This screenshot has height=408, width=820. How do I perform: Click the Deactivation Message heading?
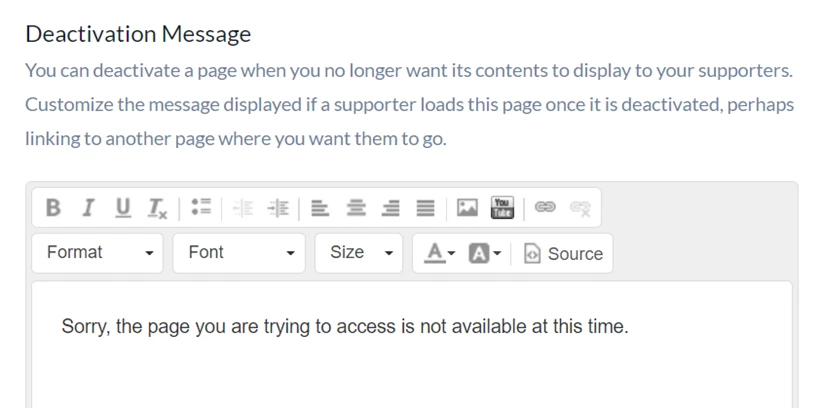138,34
